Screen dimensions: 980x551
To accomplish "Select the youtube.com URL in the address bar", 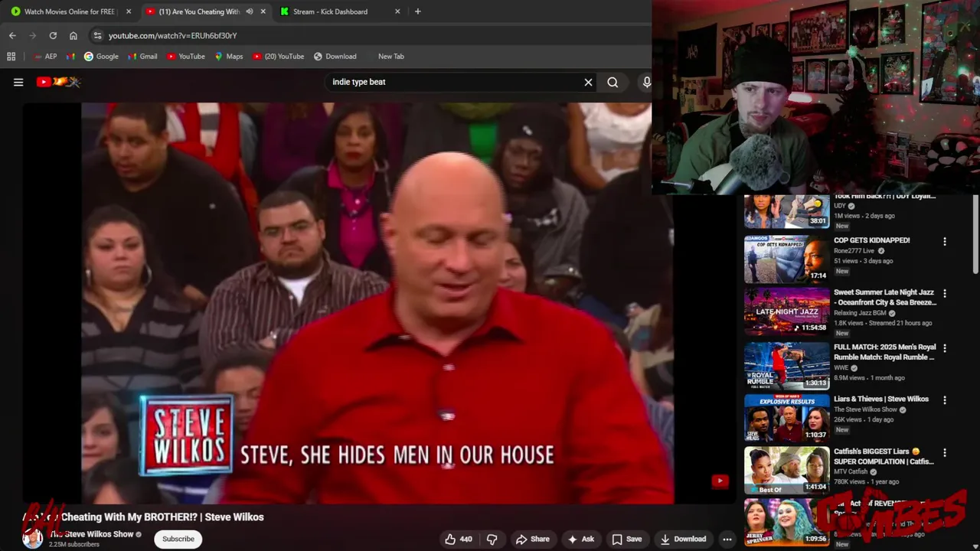I will pyautogui.click(x=172, y=35).
